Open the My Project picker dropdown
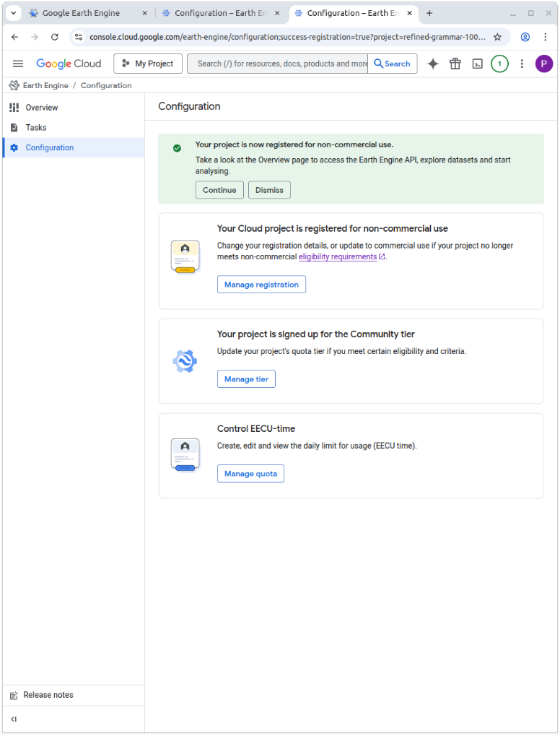This screenshot has height=736, width=560. (x=148, y=64)
